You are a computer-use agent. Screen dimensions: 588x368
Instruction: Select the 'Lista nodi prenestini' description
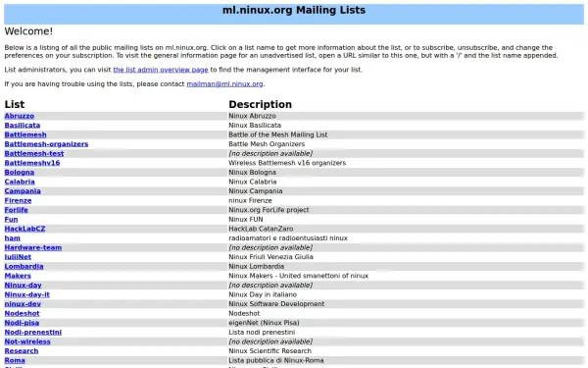pos(262,332)
